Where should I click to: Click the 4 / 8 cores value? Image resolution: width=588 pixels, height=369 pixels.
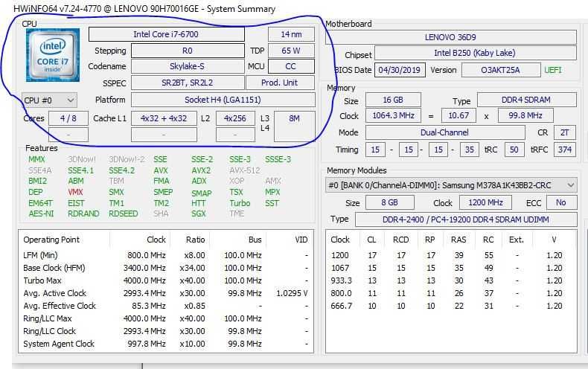68,118
